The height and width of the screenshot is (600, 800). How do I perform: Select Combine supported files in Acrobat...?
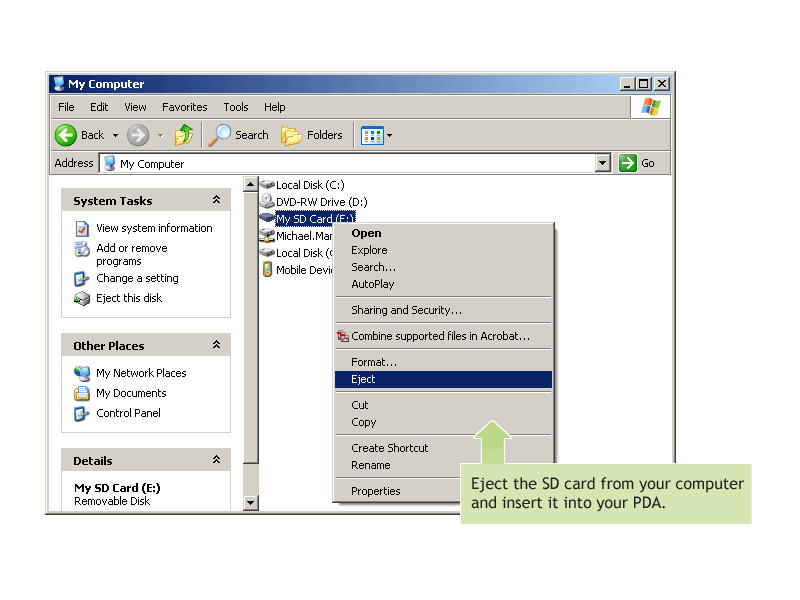click(443, 336)
